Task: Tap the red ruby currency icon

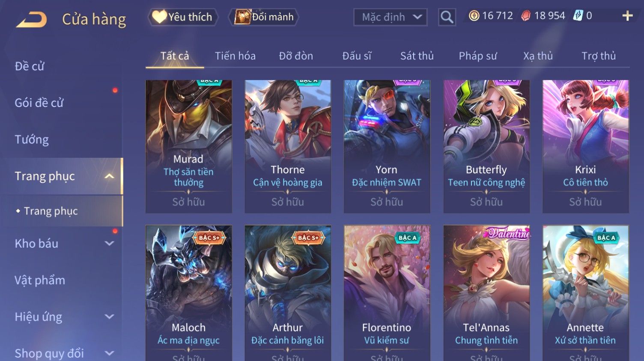Action: coord(526,16)
